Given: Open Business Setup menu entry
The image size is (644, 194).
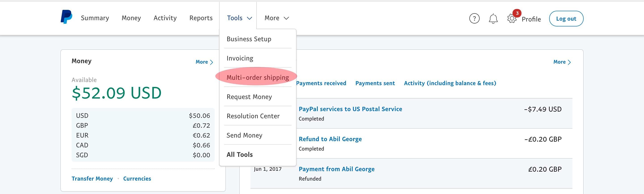Looking at the screenshot, I should (x=249, y=39).
